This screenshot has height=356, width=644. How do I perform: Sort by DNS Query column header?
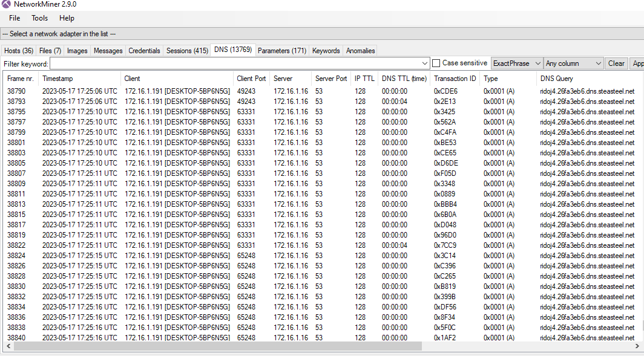(590, 79)
